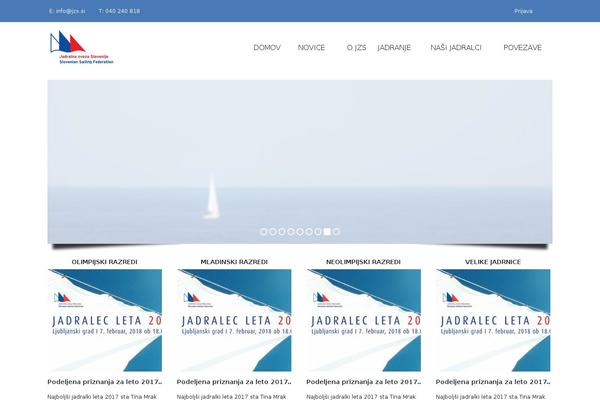600x400 pixels.
Task: Open the JADRANJE menu item
Action: [394, 47]
